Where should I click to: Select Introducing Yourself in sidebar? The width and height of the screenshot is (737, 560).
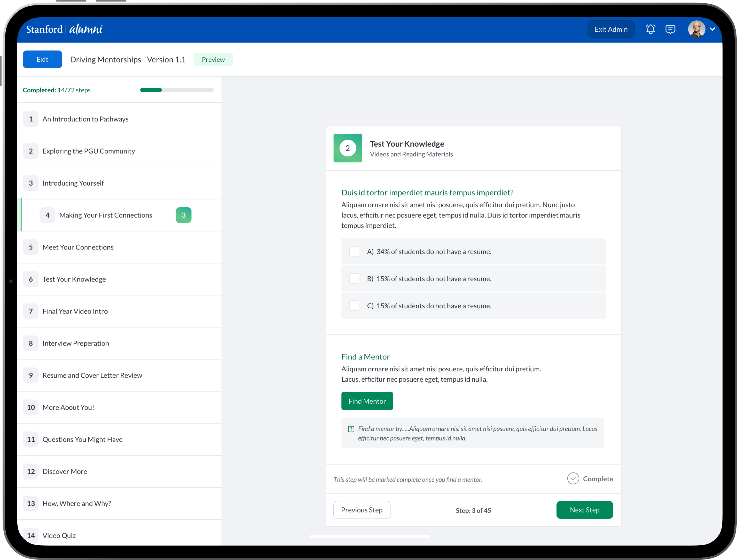pyautogui.click(x=73, y=183)
